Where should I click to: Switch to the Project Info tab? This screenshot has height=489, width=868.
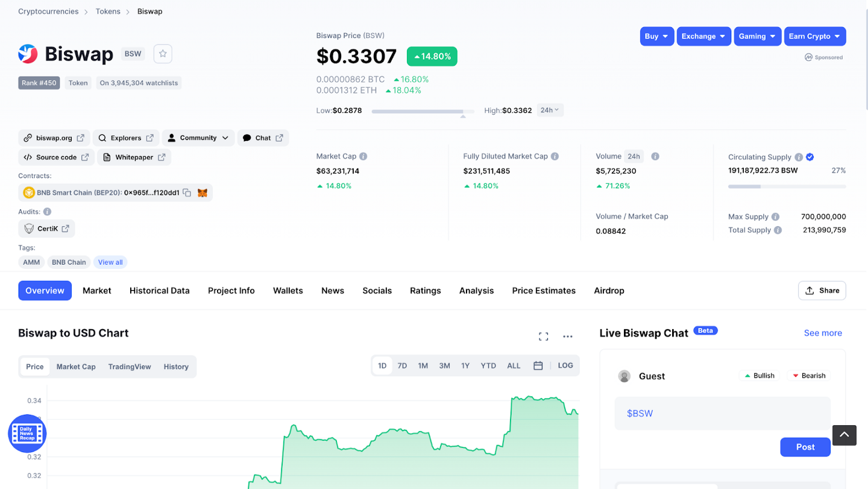[x=231, y=291]
